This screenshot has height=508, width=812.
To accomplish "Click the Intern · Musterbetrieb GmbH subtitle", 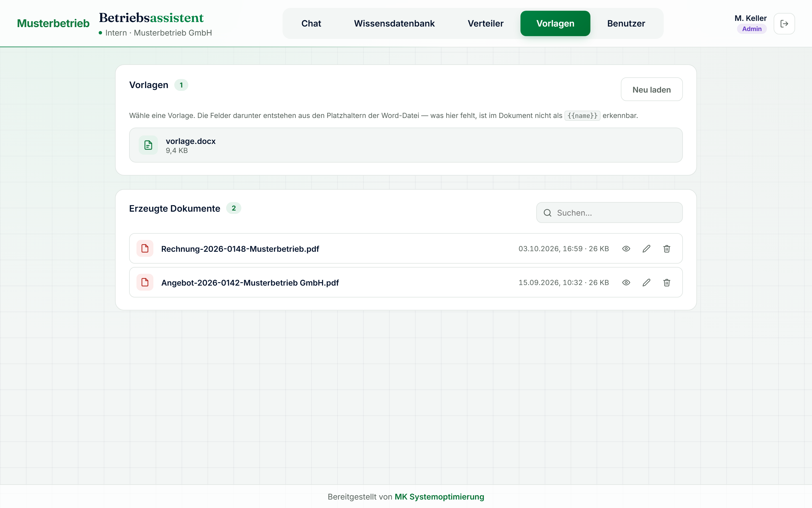I will pos(158,33).
